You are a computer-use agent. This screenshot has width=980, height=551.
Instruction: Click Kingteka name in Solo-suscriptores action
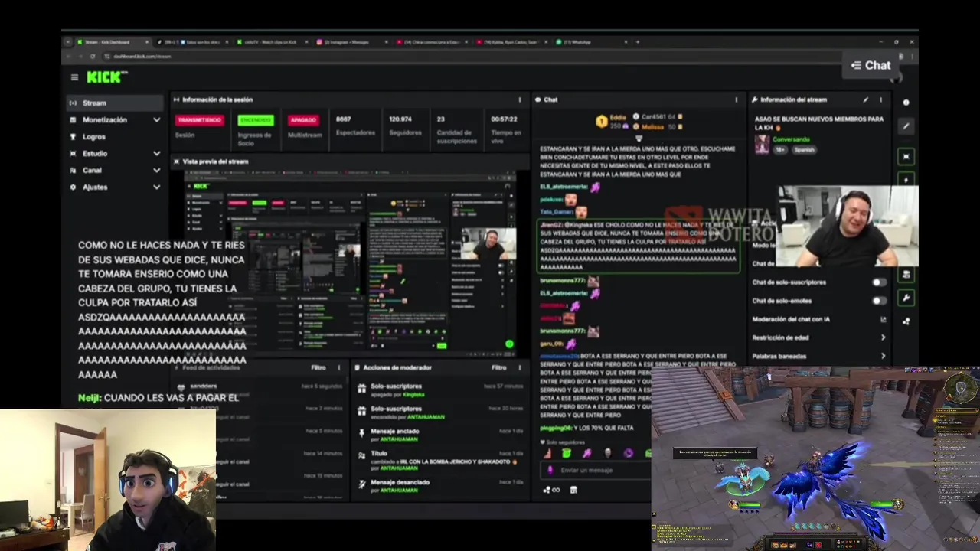point(413,395)
